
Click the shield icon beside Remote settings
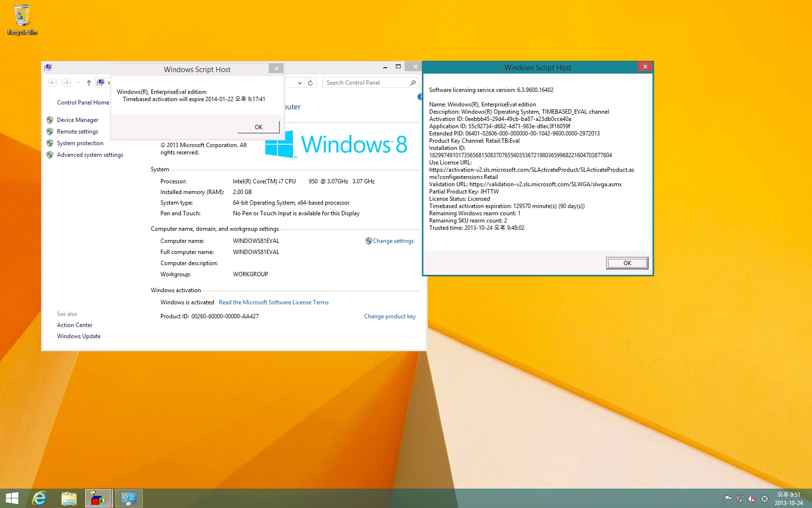point(50,132)
